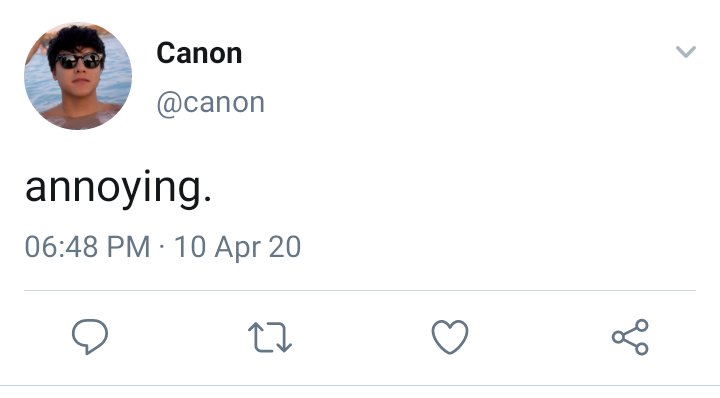
Task: Click the 06:48 PM timestamp
Action: (87, 247)
